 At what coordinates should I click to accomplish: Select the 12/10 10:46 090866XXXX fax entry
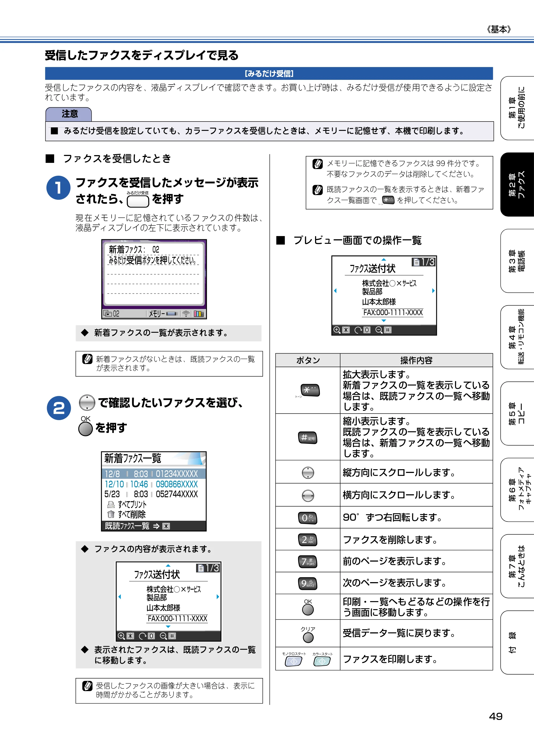pyautogui.click(x=154, y=484)
